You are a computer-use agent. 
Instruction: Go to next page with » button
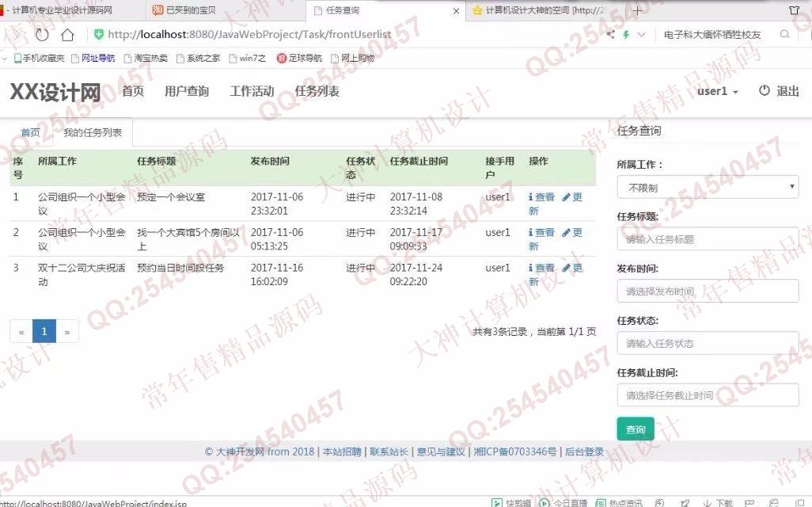(x=67, y=332)
